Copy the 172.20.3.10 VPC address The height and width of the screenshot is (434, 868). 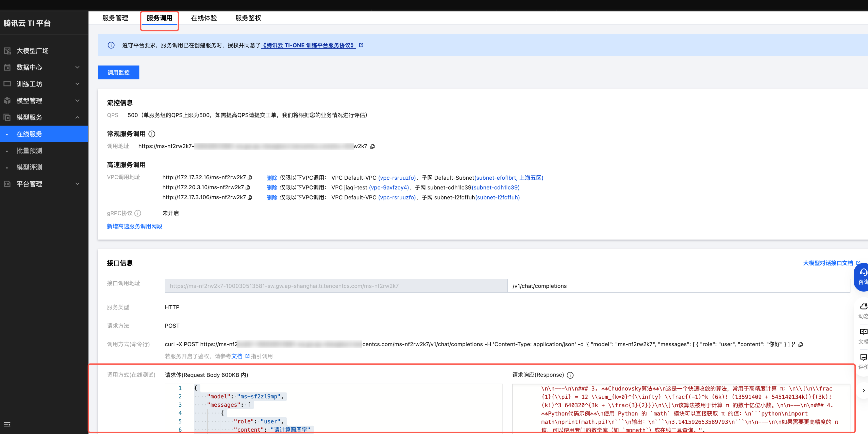[248, 187]
